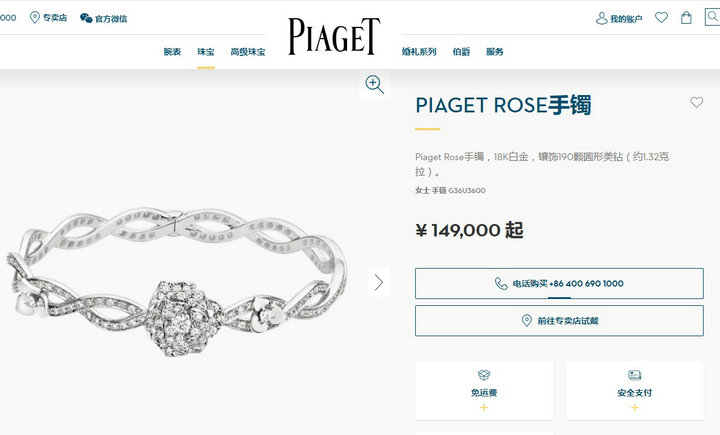The height and width of the screenshot is (435, 720).
Task: Open the 专卖店 store locator pin
Action: pyautogui.click(x=34, y=17)
